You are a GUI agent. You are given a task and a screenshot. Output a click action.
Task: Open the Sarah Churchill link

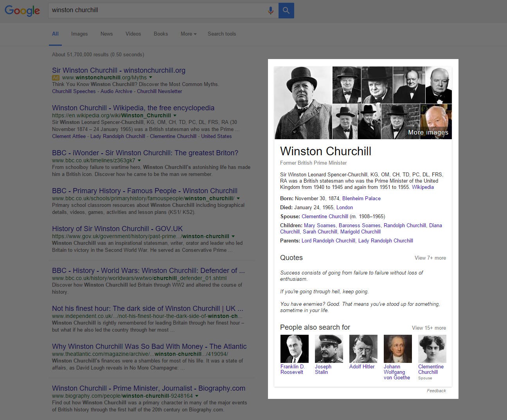pyautogui.click(x=320, y=232)
